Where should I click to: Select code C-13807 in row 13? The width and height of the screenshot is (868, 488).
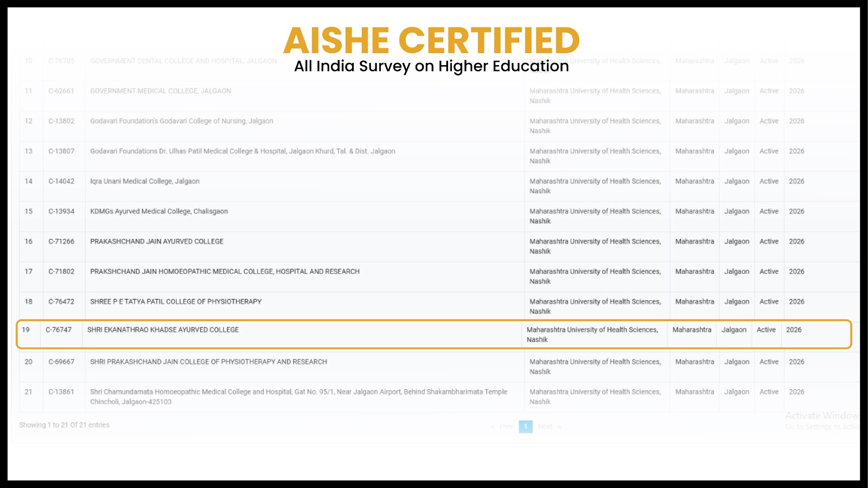[61, 151]
